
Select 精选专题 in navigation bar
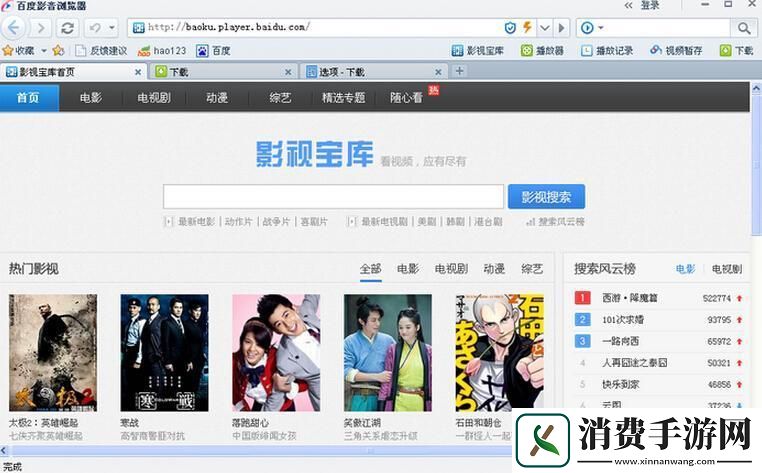[x=343, y=98]
